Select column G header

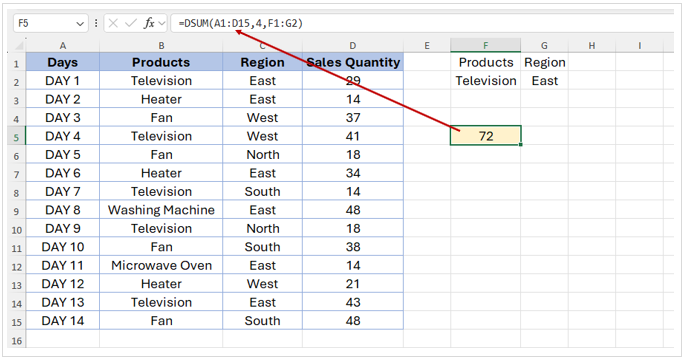[544, 46]
